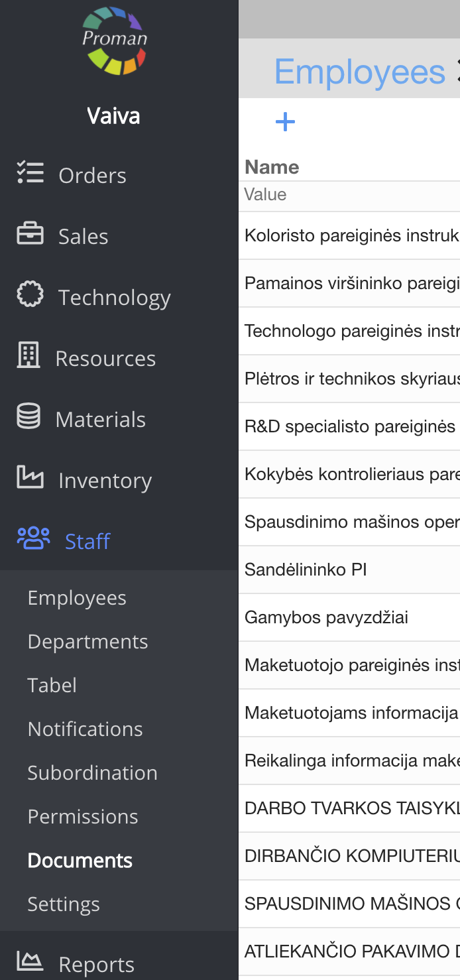The height and width of the screenshot is (980, 460).
Task: Open the Tabel submenu entry
Action: [x=52, y=686]
